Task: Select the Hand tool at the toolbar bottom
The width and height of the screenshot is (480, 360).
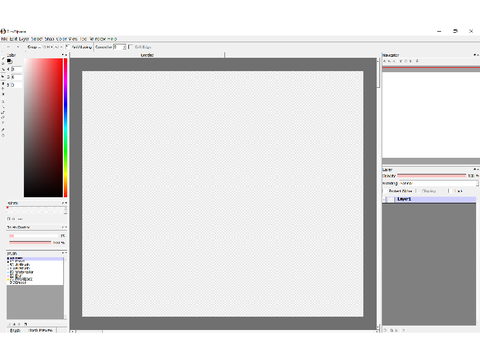Action: pos(3,135)
